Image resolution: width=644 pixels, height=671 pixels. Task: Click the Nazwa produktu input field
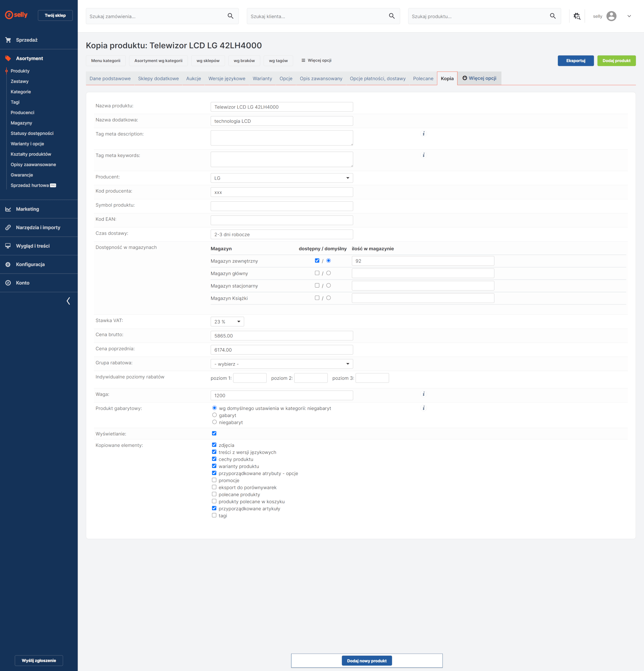282,107
